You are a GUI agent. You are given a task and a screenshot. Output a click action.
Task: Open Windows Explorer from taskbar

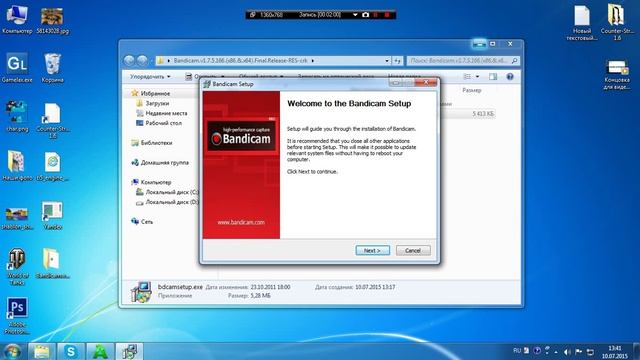41,351
